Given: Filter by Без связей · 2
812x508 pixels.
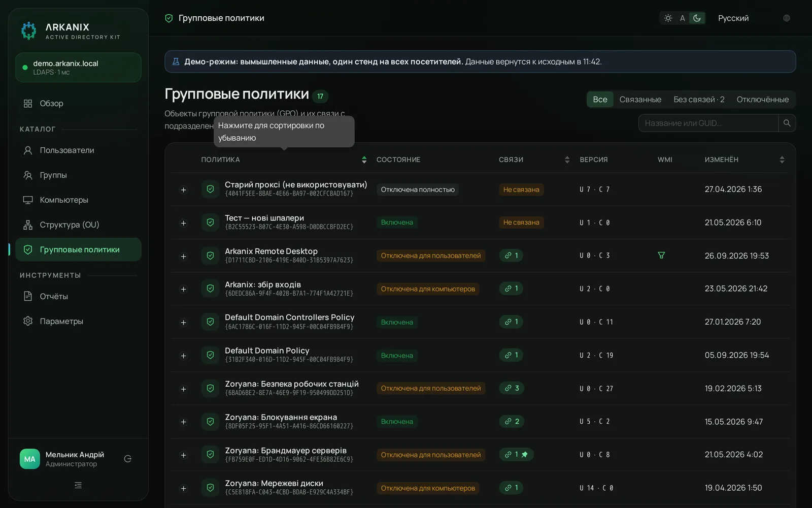Looking at the screenshot, I should coord(699,100).
